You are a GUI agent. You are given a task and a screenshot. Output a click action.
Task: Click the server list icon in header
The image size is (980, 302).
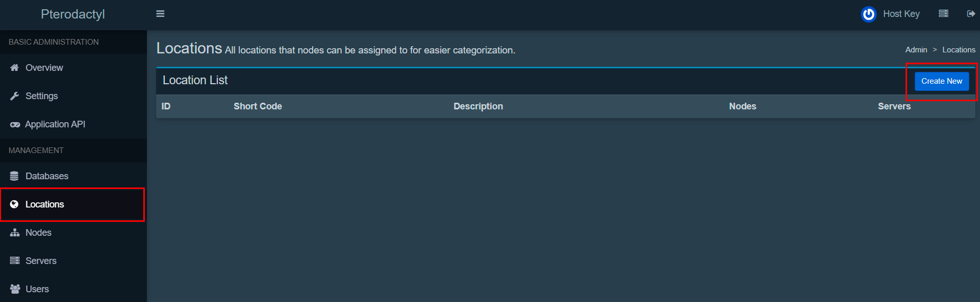(944, 14)
